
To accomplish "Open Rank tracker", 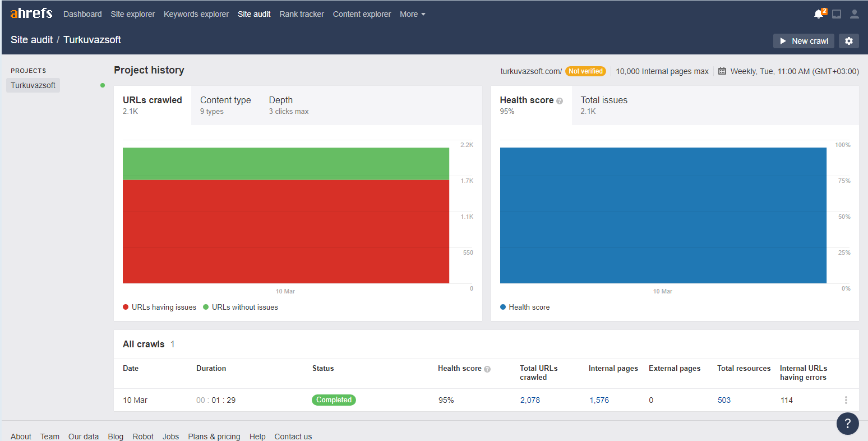I will coord(302,14).
